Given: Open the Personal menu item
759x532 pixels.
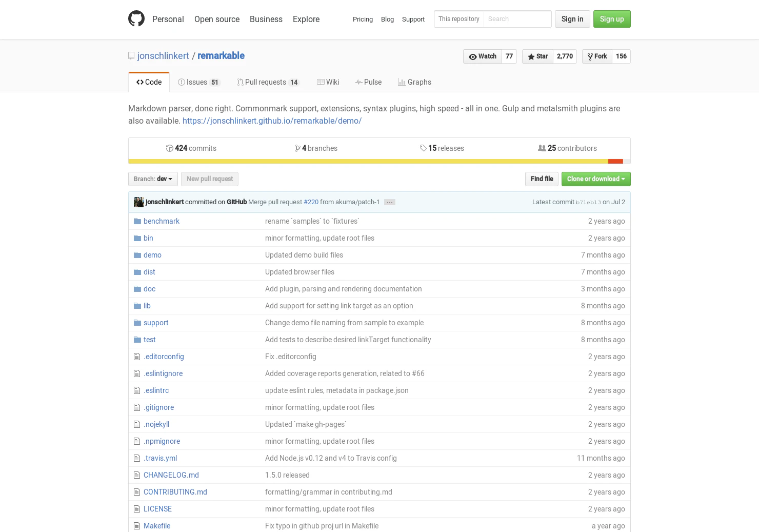Looking at the screenshot, I should 168,19.
